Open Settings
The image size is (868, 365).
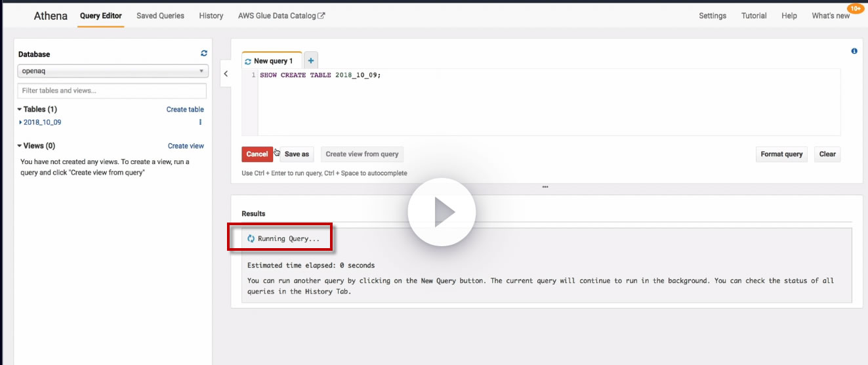(713, 16)
